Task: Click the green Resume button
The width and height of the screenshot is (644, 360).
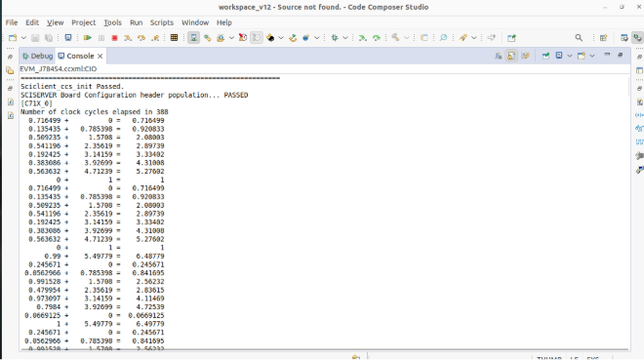Action: tap(88, 38)
